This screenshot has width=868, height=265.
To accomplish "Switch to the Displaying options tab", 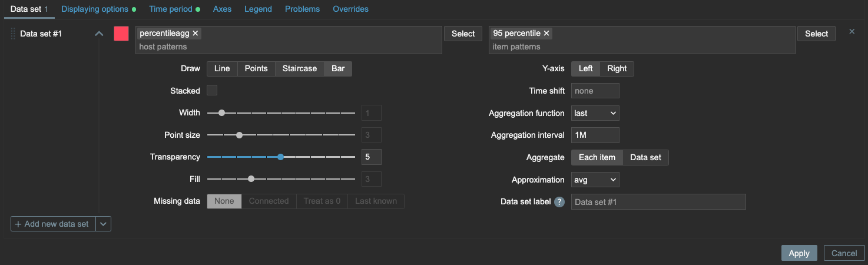I will point(95,9).
